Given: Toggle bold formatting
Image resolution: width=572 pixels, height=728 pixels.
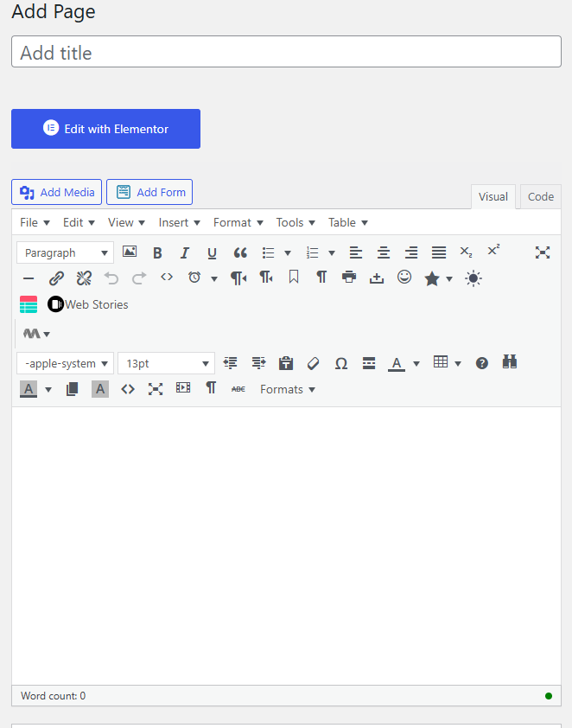Looking at the screenshot, I should pos(157,253).
